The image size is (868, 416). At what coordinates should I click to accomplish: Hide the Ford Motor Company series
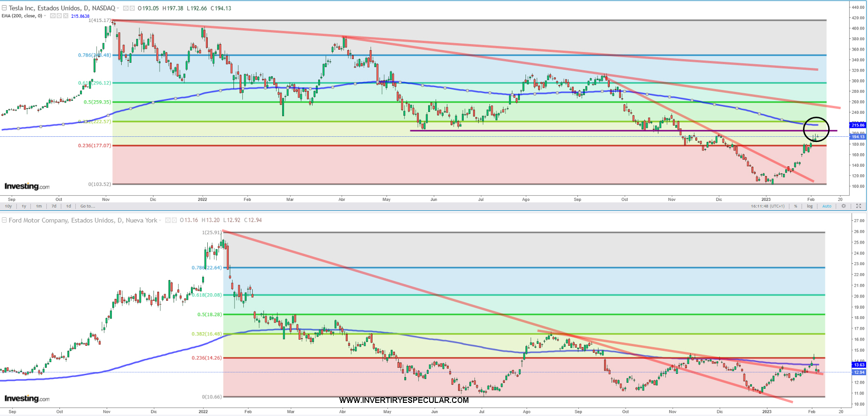pos(168,220)
